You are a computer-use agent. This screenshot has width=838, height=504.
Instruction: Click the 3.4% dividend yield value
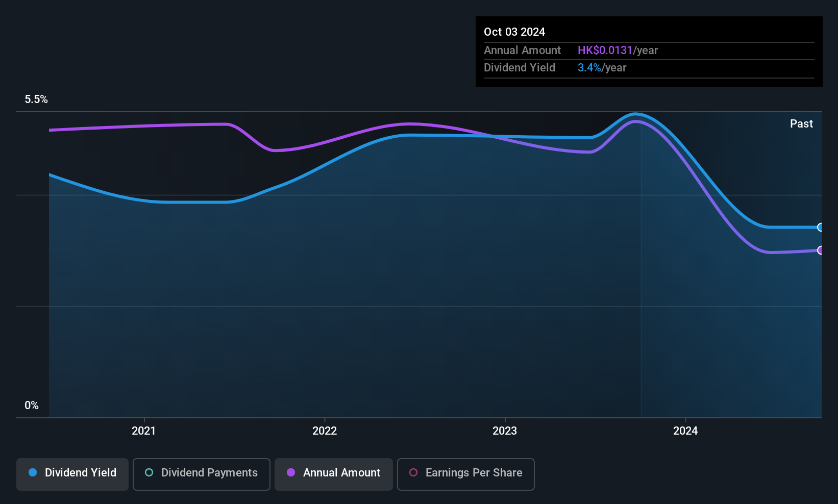589,67
